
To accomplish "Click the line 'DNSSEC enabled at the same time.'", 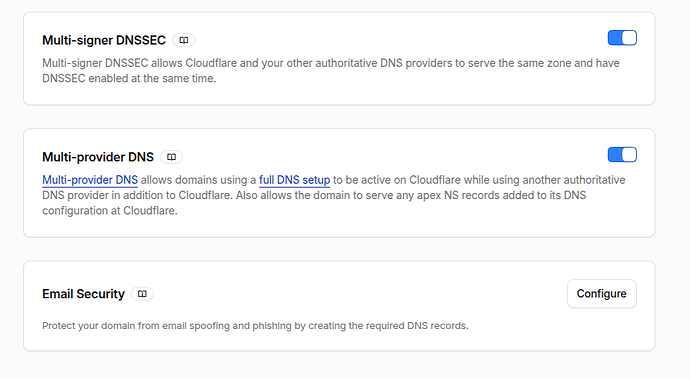I will (129, 78).
